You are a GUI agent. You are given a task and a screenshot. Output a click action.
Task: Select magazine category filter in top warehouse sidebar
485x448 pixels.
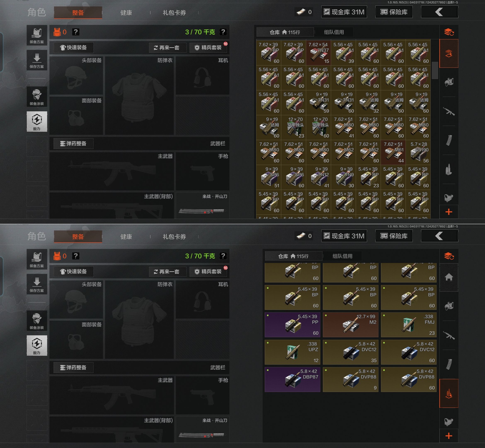coord(449,140)
